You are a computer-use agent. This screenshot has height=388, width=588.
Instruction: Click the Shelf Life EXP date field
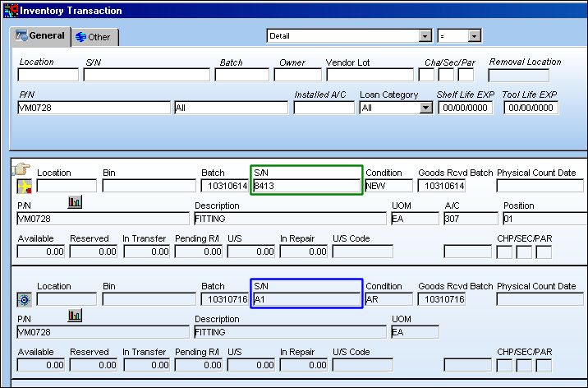pos(466,108)
